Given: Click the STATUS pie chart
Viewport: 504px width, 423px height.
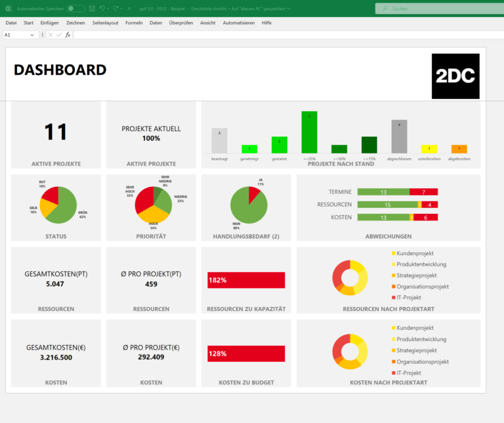Looking at the screenshot, I should 58,205.
